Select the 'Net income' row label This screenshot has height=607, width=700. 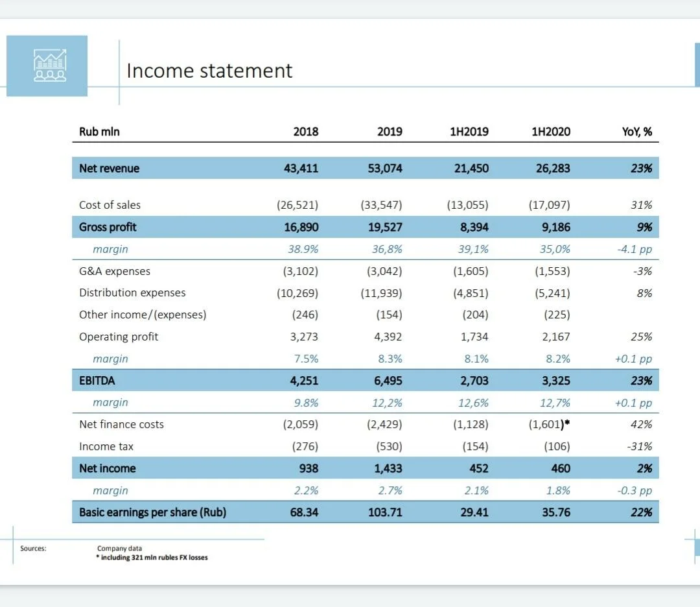[108, 468]
